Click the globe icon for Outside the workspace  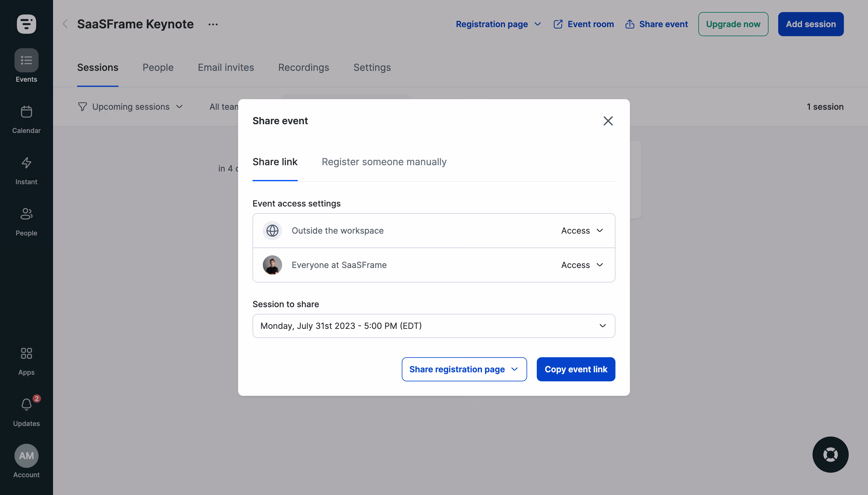pos(272,231)
